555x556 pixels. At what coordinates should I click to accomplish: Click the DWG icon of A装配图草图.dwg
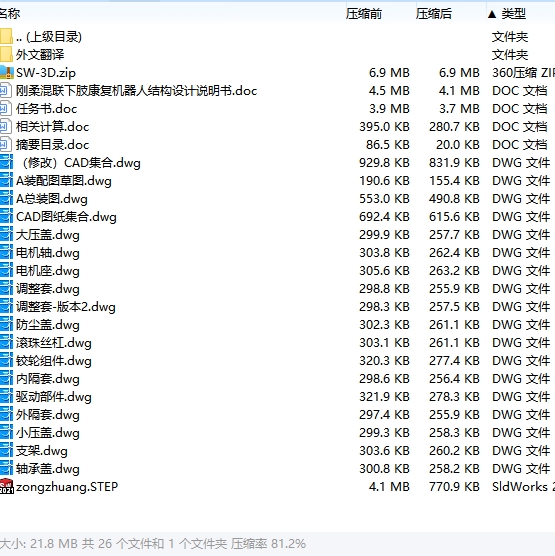pyautogui.click(x=6, y=181)
